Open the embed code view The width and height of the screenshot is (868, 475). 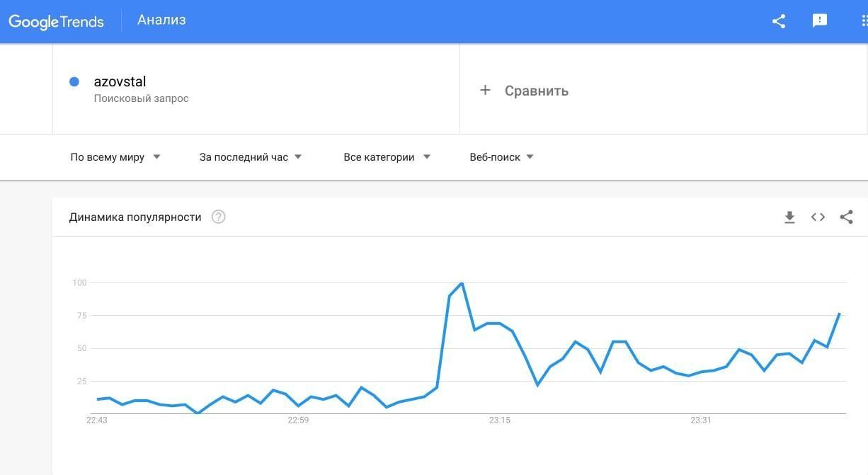point(818,217)
